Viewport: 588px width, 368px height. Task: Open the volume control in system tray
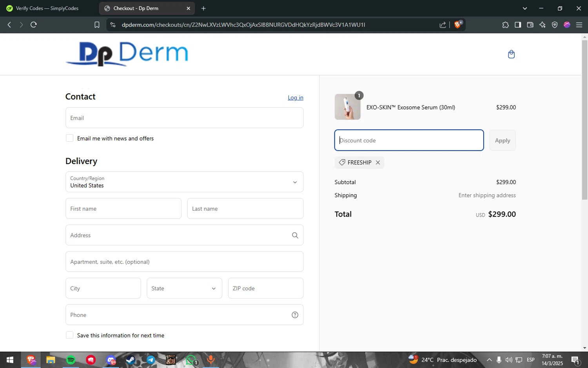[509, 360]
